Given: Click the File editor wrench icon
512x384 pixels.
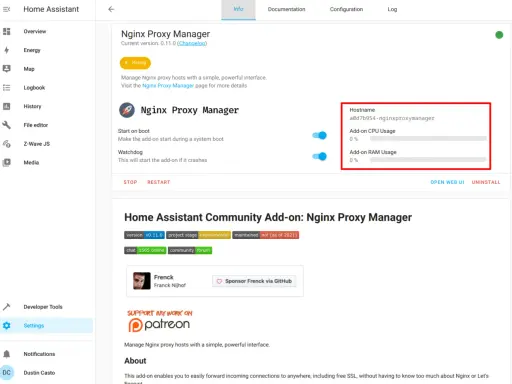Looking at the screenshot, I should 7,125.
